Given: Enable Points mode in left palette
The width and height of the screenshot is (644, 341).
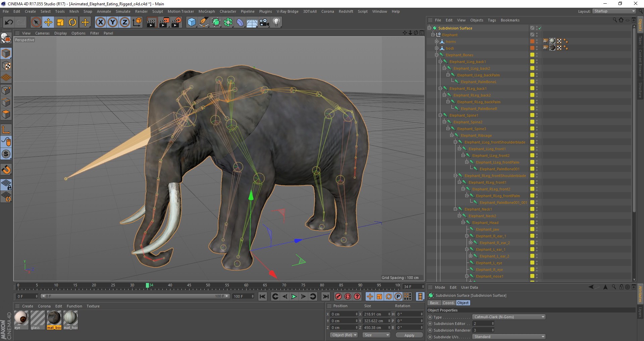Looking at the screenshot, I should coord(6,90).
